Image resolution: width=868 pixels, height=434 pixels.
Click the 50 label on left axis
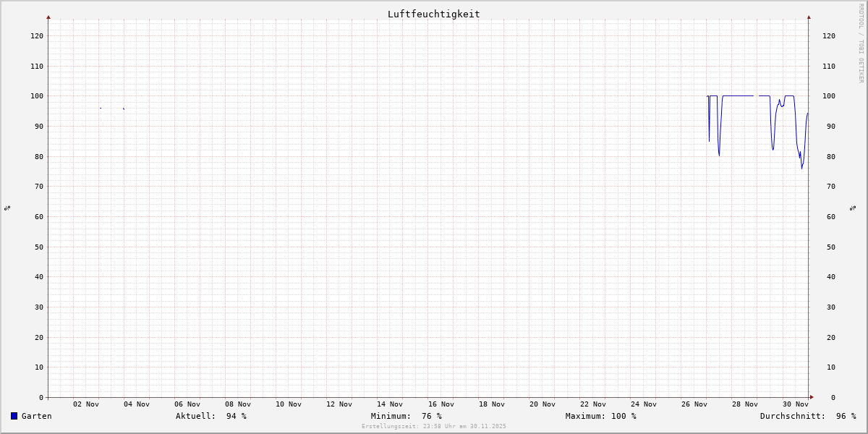click(x=39, y=247)
